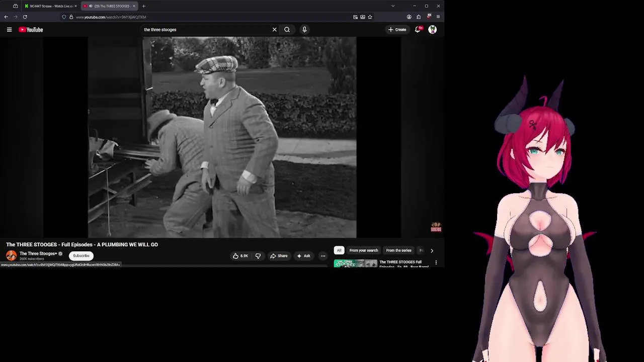Screen dimensions: 644x362
Task: Close the THREE STOOGES tab
Action: tap(134, 6)
